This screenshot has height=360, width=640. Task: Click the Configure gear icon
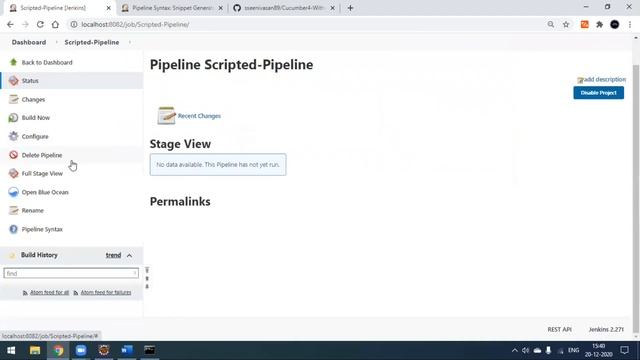click(x=13, y=136)
